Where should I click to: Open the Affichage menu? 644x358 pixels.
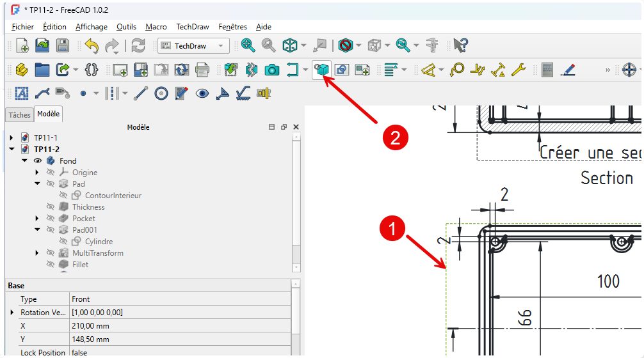[x=91, y=27]
